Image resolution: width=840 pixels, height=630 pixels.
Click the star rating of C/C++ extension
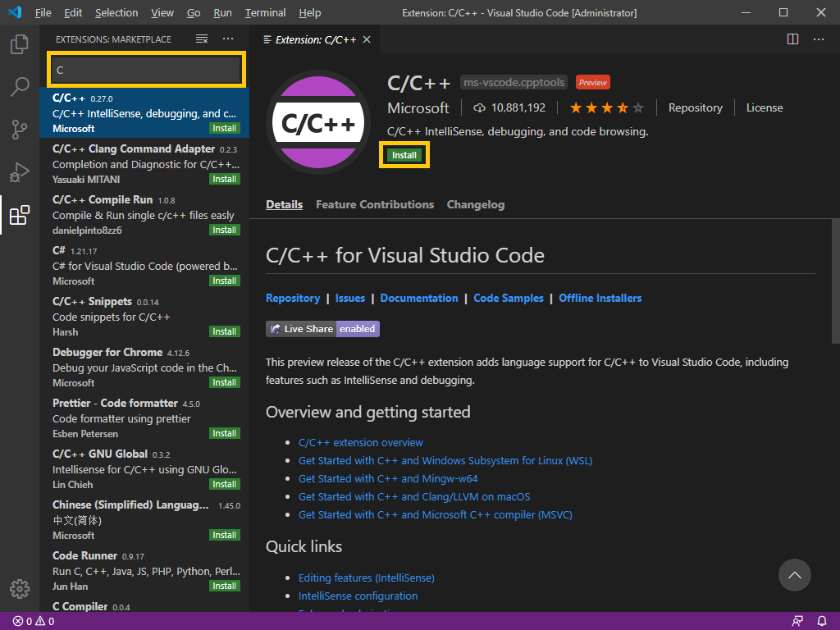[606, 108]
